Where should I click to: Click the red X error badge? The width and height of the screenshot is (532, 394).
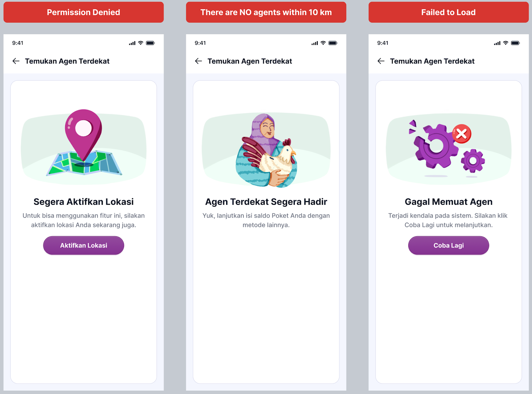[x=462, y=134]
